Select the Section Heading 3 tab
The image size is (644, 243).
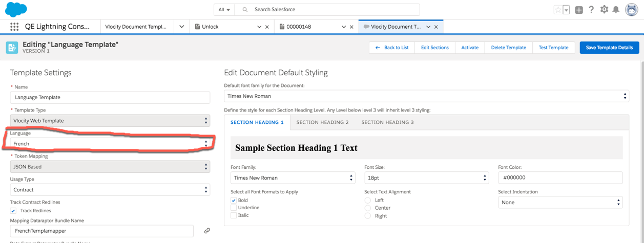pyautogui.click(x=387, y=122)
